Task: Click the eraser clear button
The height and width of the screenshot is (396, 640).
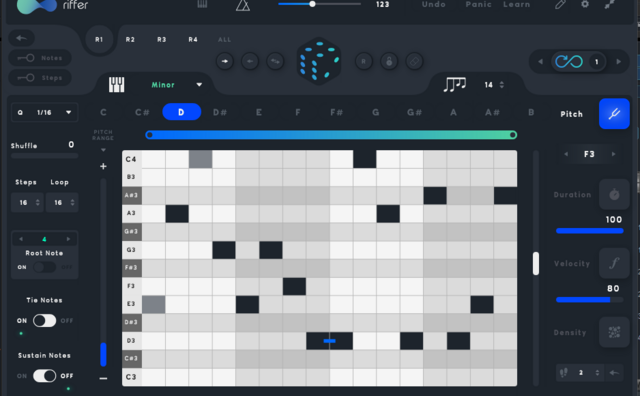Action: pos(414,62)
